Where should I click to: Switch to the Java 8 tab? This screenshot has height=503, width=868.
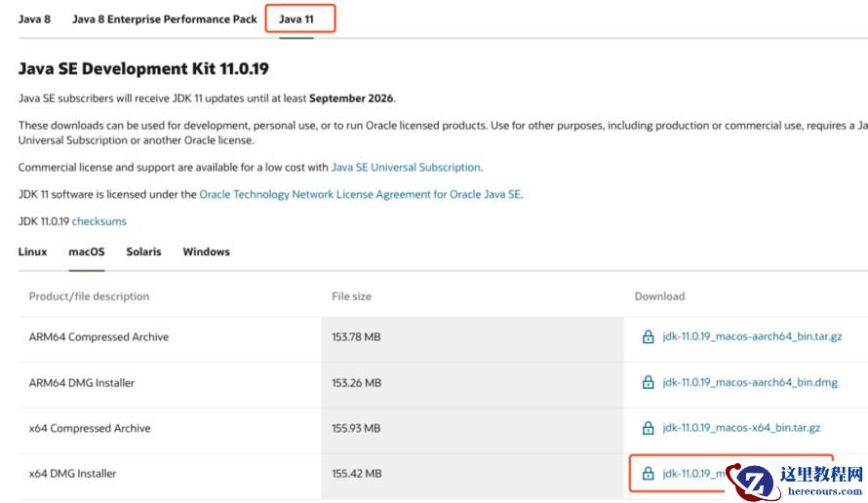[34, 19]
